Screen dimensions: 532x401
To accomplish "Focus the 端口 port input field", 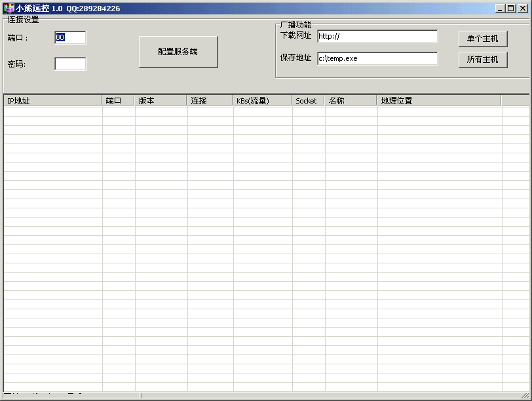I will point(70,38).
